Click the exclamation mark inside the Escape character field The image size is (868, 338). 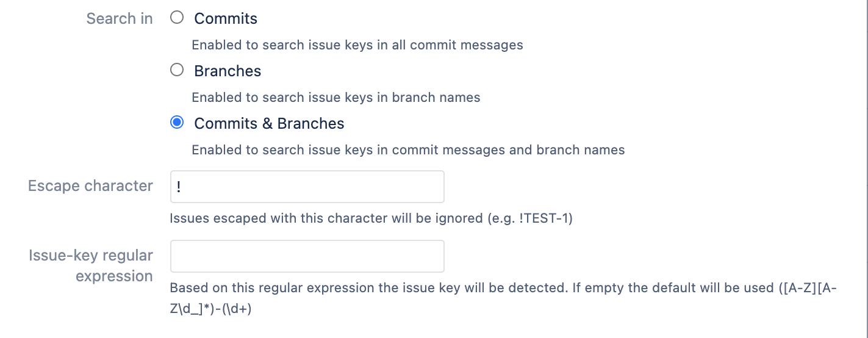(178, 187)
